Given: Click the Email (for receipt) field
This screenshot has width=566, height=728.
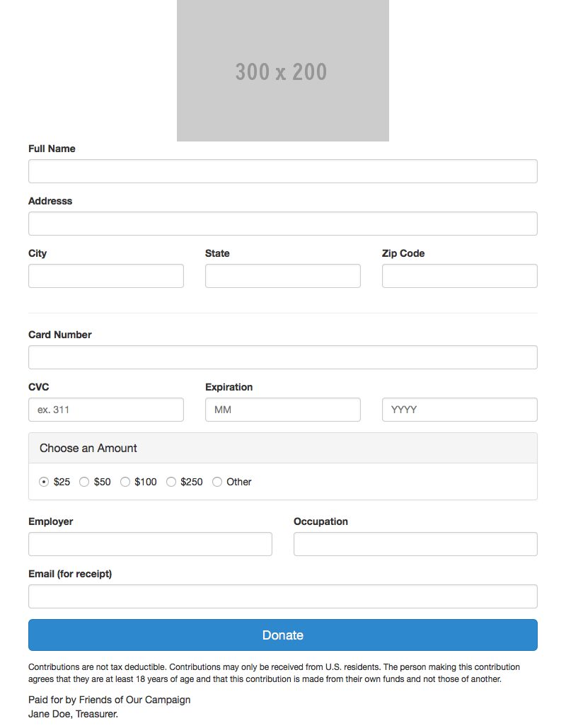Looking at the screenshot, I should (x=283, y=596).
